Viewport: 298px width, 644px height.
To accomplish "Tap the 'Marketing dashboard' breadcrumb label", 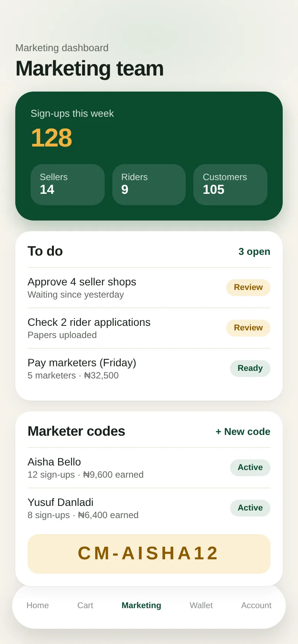I will coord(62,48).
